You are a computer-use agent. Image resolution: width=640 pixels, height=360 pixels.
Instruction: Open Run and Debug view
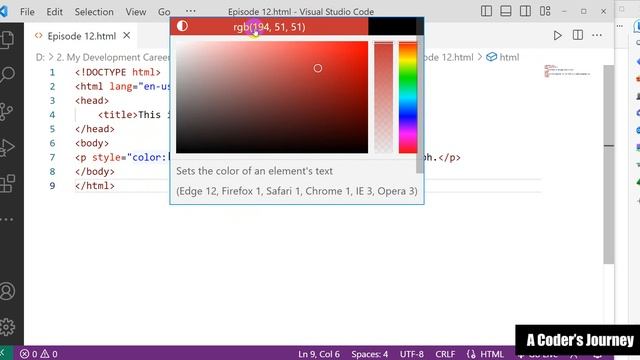click(7, 147)
